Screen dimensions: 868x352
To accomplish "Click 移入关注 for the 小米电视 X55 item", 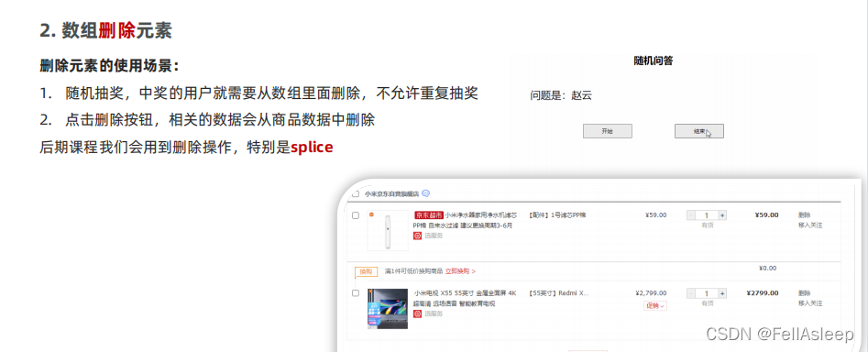I will click(810, 303).
